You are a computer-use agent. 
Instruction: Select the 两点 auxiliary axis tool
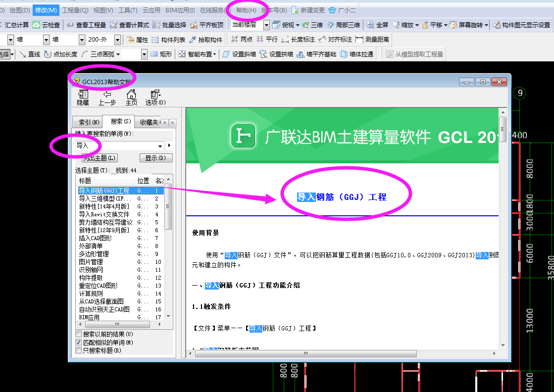coord(242,40)
